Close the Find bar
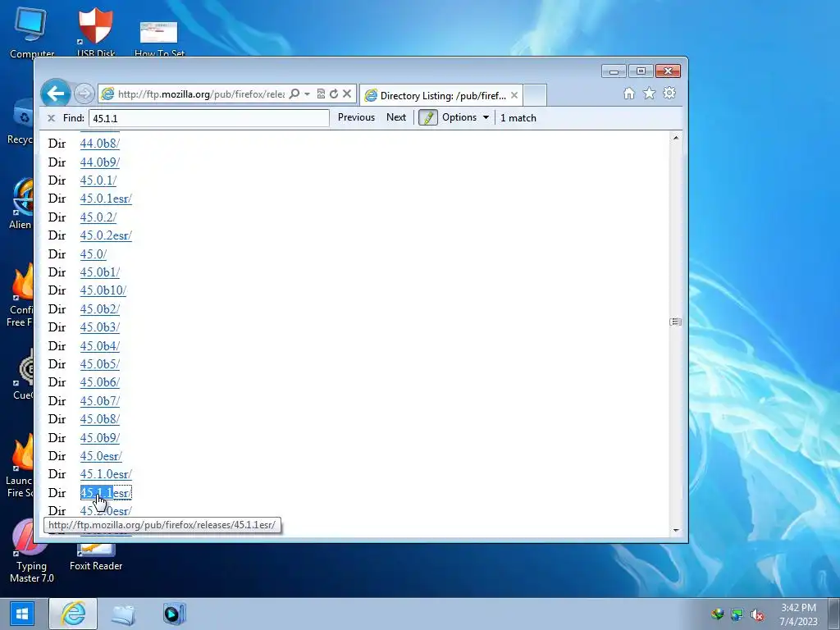 click(x=51, y=118)
